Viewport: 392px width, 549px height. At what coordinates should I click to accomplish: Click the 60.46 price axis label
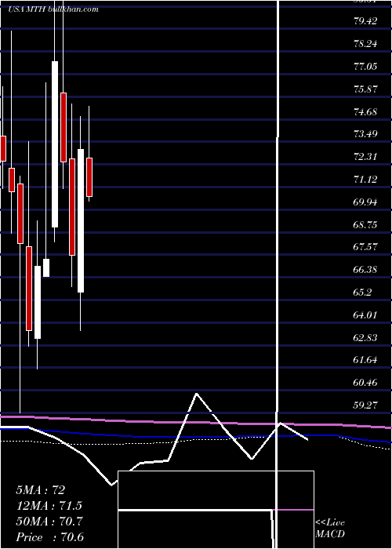pos(365,383)
